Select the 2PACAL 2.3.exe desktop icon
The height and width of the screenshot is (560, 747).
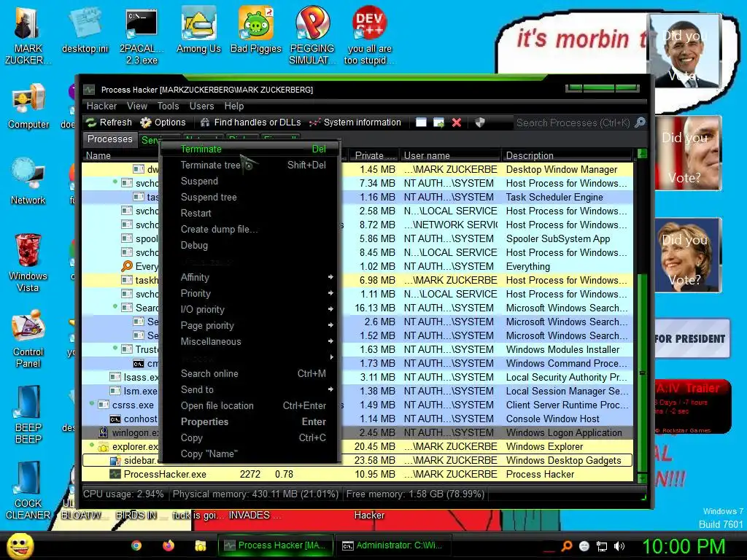pyautogui.click(x=142, y=37)
